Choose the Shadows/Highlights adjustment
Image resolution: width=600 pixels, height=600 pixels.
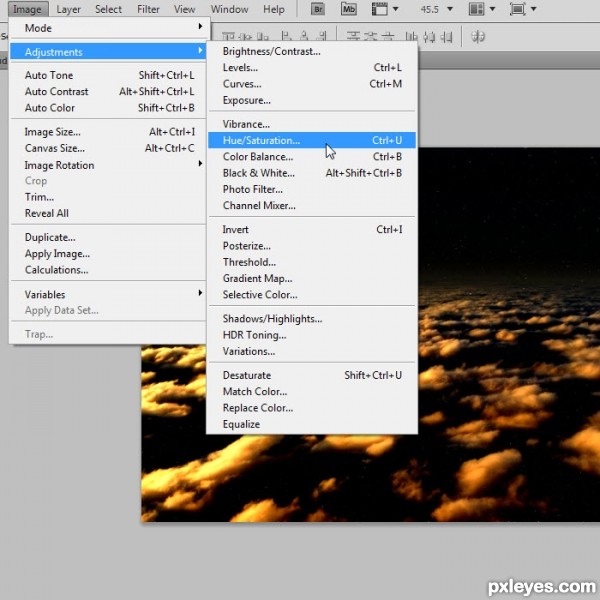(311, 318)
